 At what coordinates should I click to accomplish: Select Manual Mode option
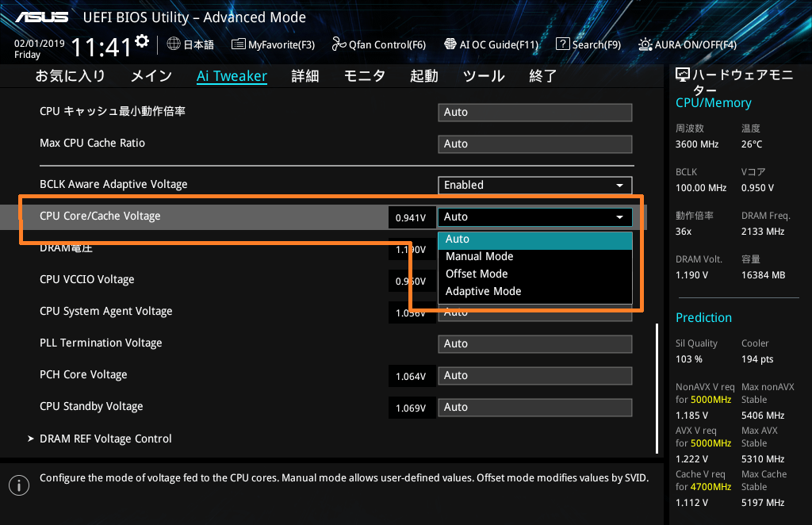(535, 256)
